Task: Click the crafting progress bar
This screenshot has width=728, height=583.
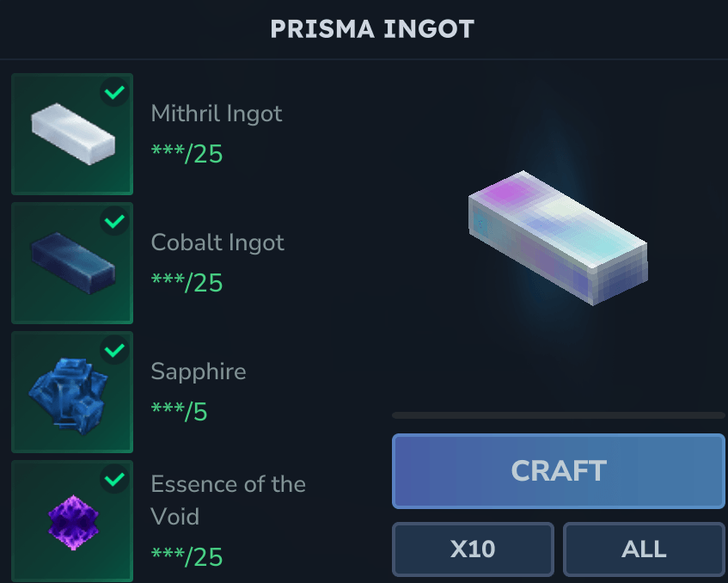Action: click(x=558, y=415)
